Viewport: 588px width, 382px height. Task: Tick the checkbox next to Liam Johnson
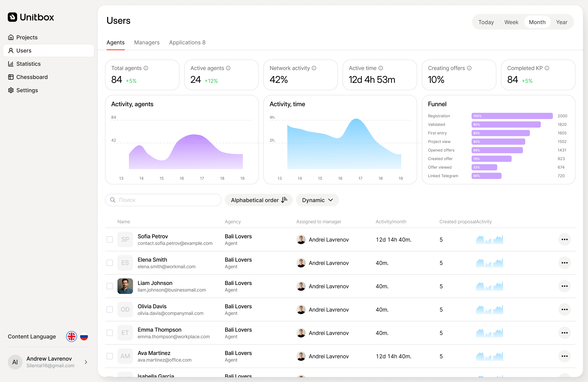tap(110, 286)
